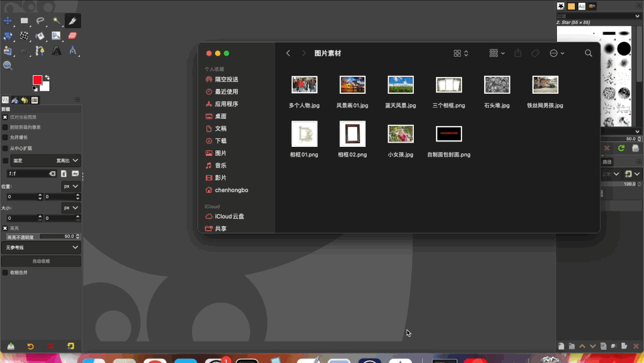Screen dimensions: 644x363
Task: Open the 无参考线 guides dropdown
Action: click(x=41, y=248)
